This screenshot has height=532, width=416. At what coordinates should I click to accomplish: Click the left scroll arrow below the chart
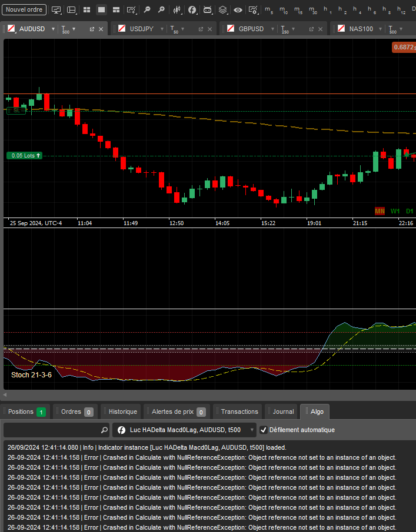pos(5,394)
